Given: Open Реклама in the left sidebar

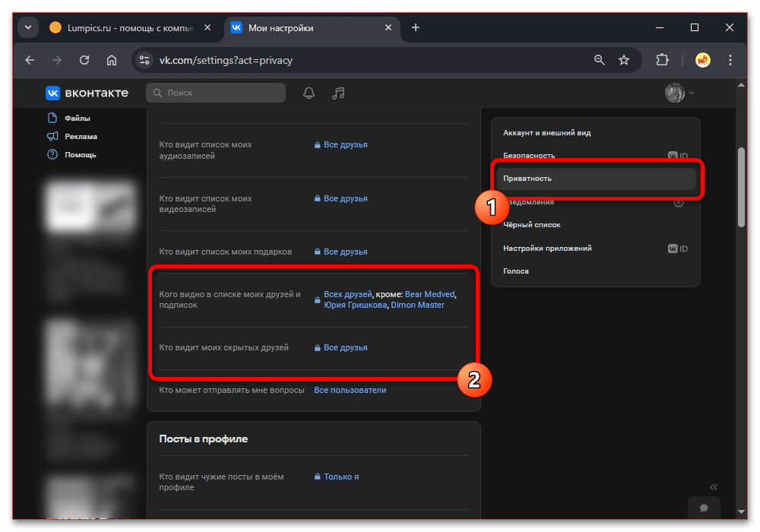Looking at the screenshot, I should (x=73, y=136).
